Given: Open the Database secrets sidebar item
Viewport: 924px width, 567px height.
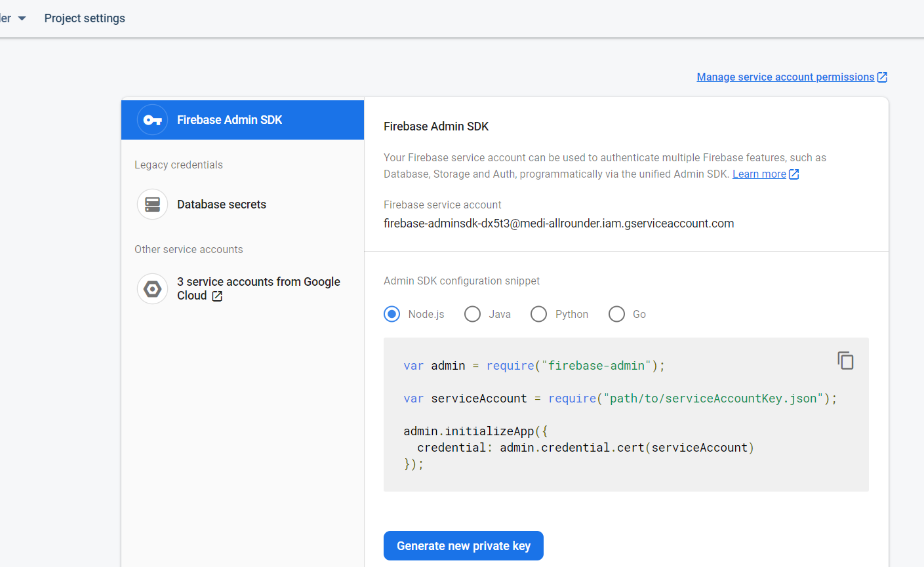Looking at the screenshot, I should pyautogui.click(x=243, y=205).
